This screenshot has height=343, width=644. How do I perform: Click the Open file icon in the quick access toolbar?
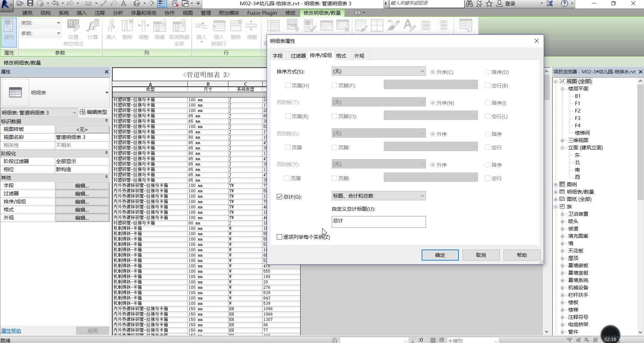tap(20, 4)
